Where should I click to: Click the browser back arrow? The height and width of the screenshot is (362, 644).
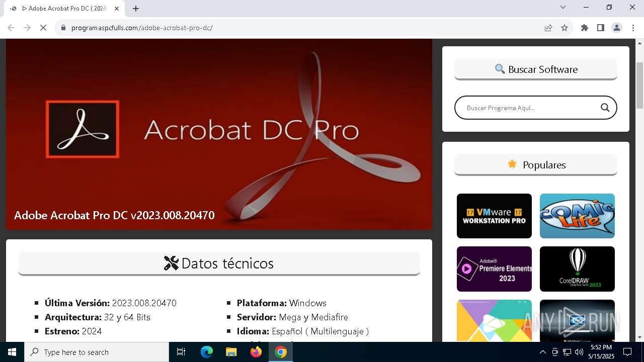(x=11, y=28)
